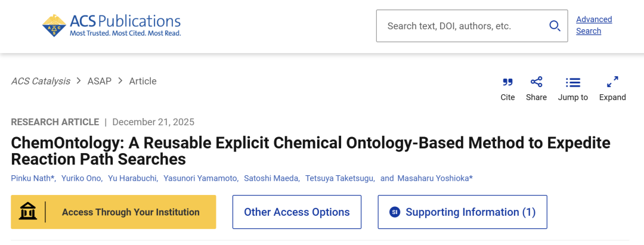Navigate to ASAP breadcrumb
The width and height of the screenshot is (644, 245).
pos(100,81)
